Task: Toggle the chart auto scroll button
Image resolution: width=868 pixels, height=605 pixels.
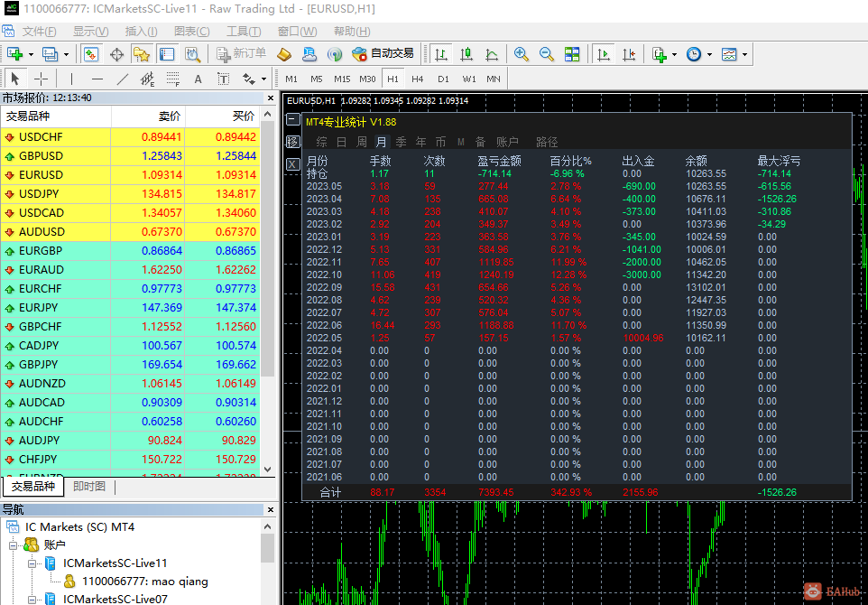Action: (x=605, y=54)
